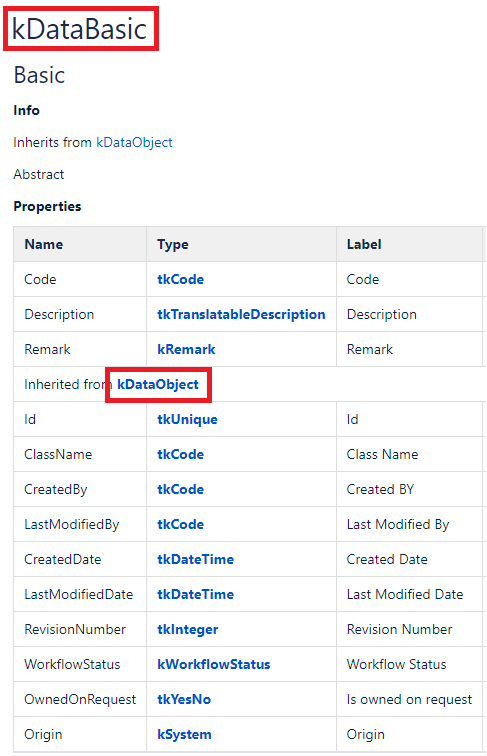Open the kSystem type link
This screenshot has height=756, width=487.
tap(184, 735)
